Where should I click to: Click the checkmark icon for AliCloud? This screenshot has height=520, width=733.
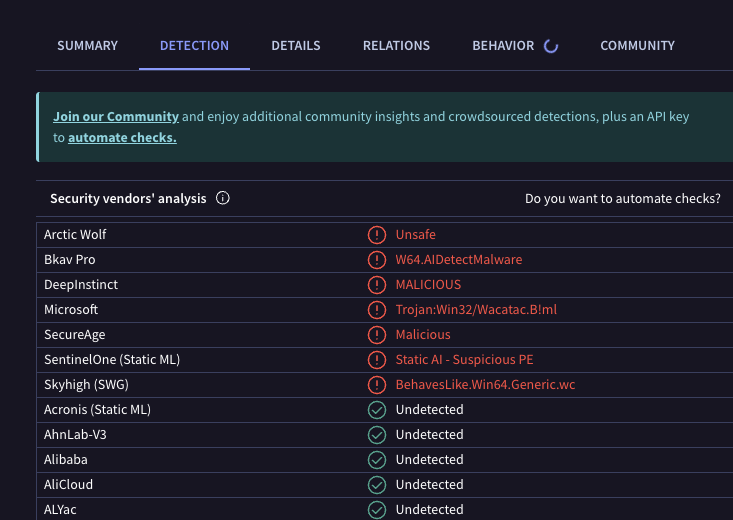click(377, 484)
